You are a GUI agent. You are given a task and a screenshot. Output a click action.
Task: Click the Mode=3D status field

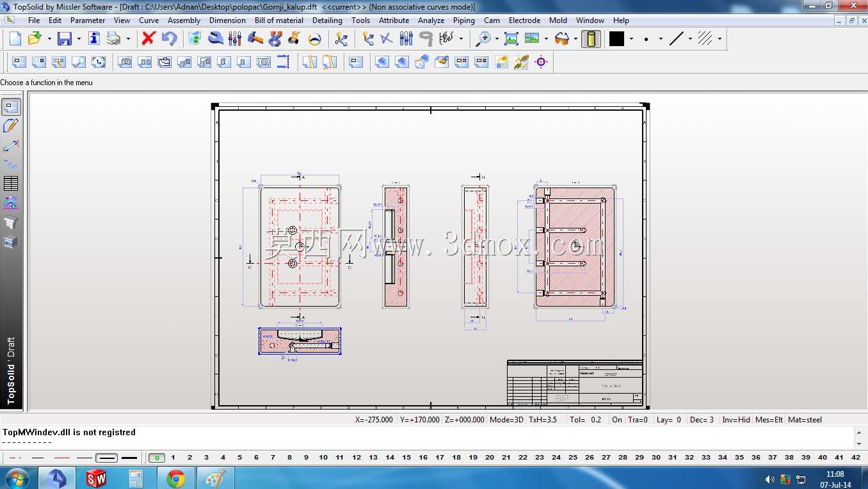point(506,420)
